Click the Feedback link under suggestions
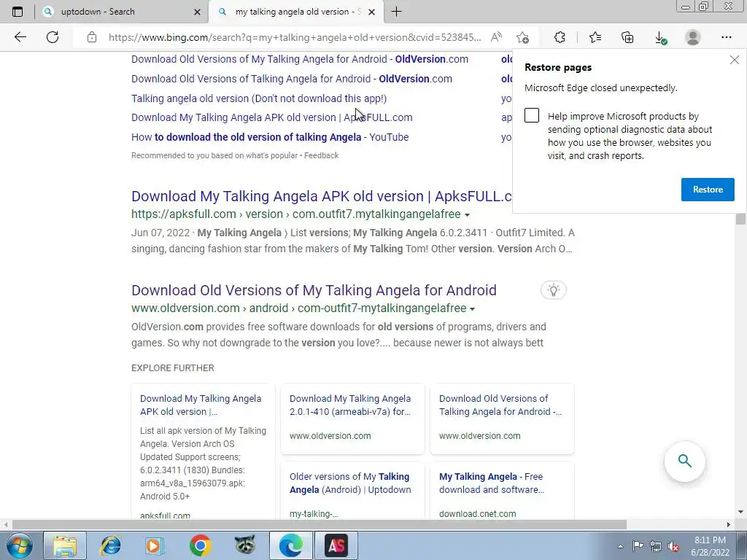Image resolution: width=747 pixels, height=560 pixels. (x=322, y=156)
